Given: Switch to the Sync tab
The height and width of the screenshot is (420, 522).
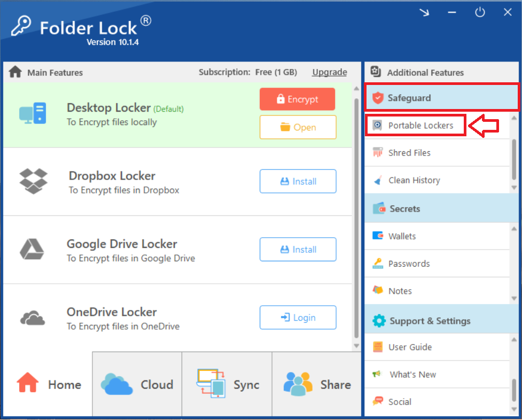Looking at the screenshot, I should (x=227, y=384).
